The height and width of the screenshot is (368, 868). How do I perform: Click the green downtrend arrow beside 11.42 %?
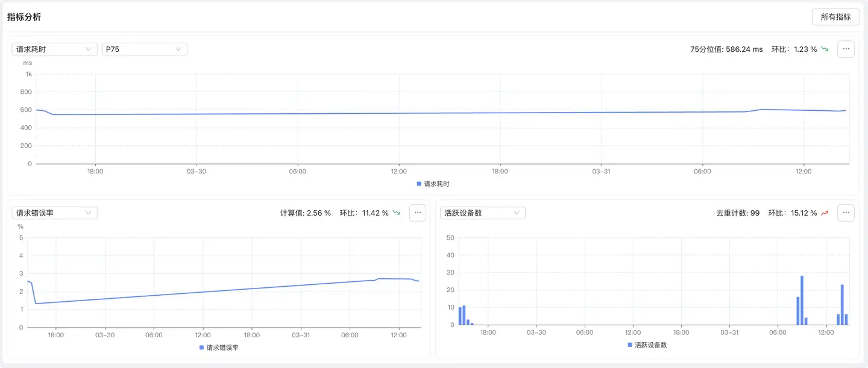(396, 213)
